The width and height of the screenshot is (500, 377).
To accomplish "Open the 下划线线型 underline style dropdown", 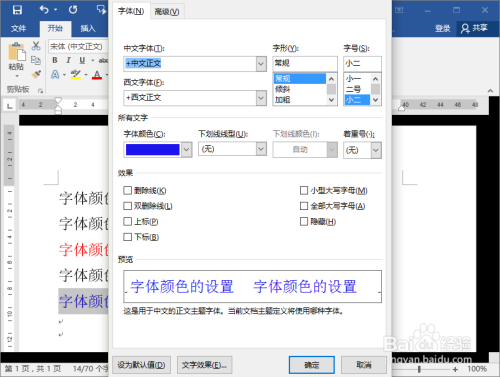I will (261, 149).
